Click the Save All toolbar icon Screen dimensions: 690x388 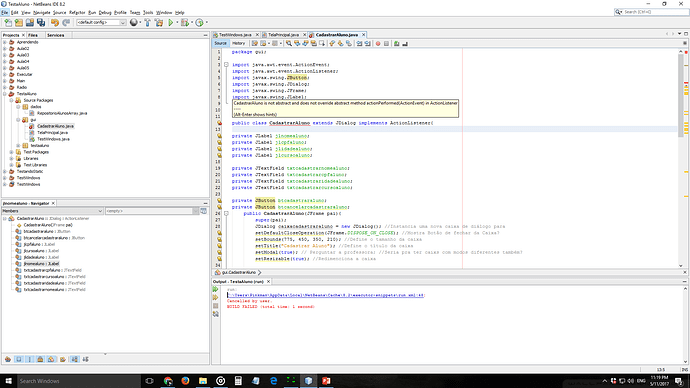tap(41, 22)
